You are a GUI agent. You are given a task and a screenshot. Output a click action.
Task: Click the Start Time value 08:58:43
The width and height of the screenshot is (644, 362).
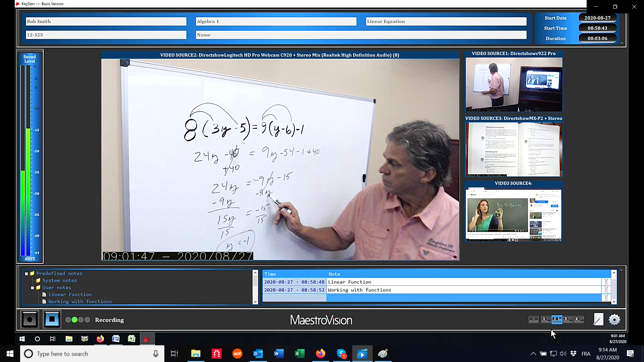point(597,28)
